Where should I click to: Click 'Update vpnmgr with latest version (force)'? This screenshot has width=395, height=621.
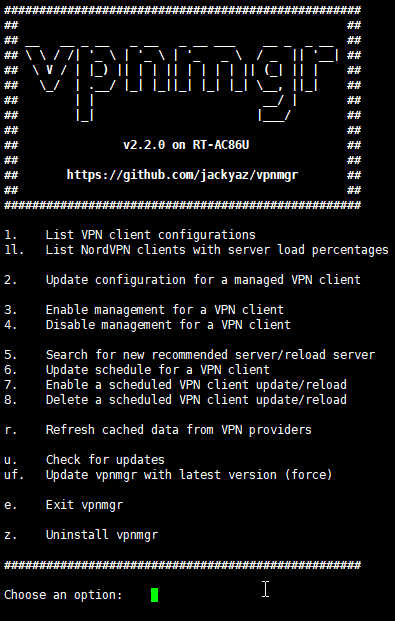pos(189,475)
